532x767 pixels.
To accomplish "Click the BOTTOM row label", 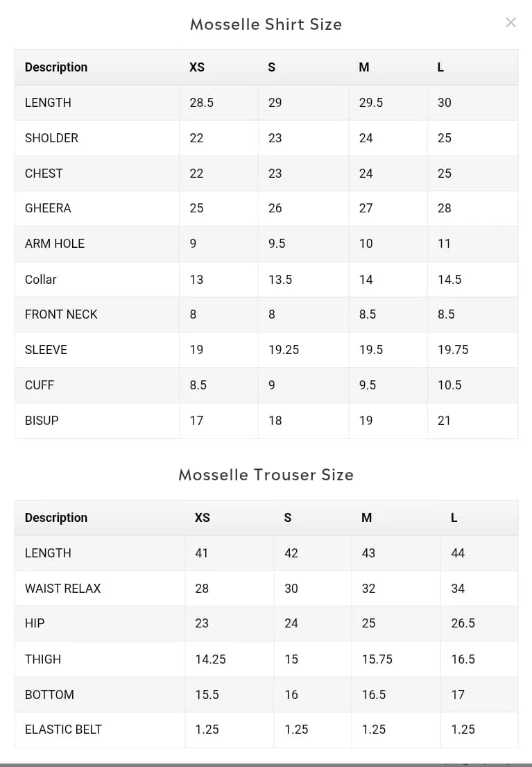I will coord(49,695).
